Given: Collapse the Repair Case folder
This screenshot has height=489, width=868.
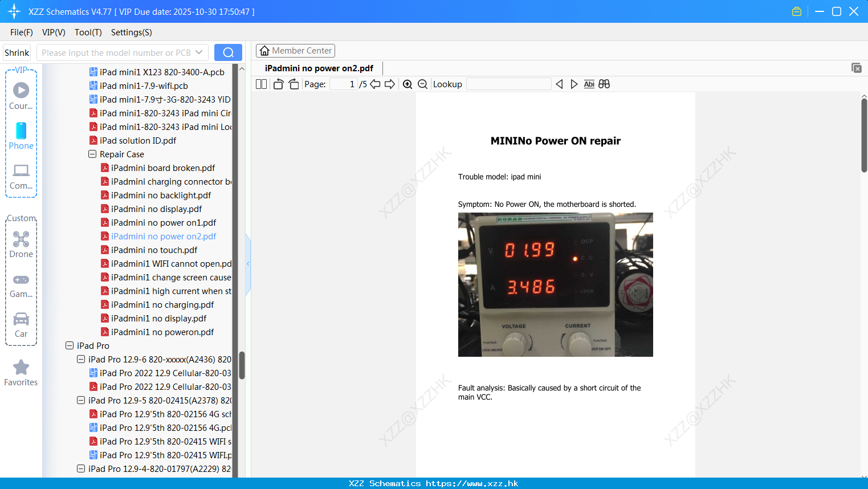Looking at the screenshot, I should (x=92, y=154).
